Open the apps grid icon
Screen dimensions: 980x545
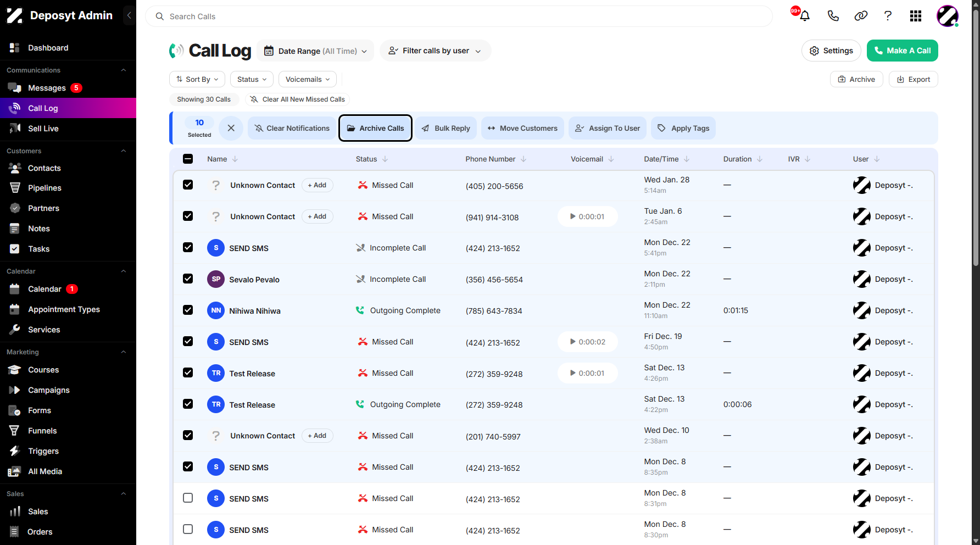tap(916, 16)
